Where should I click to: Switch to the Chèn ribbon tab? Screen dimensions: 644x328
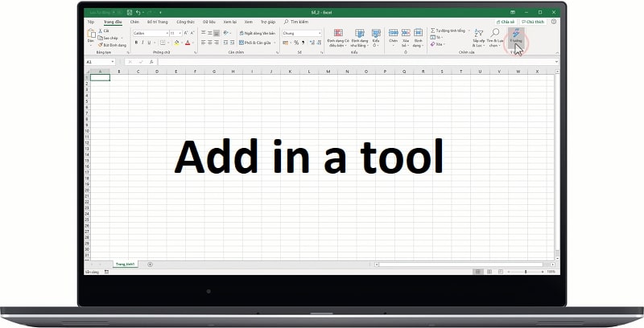[134, 22]
